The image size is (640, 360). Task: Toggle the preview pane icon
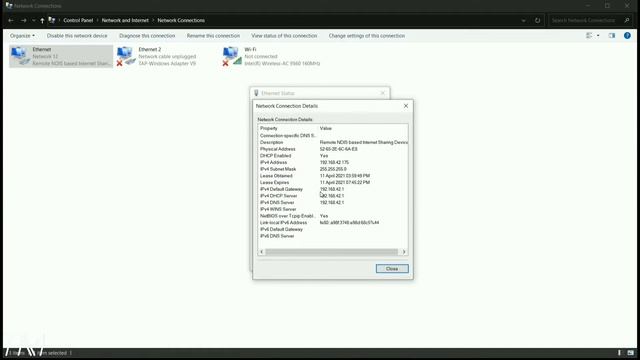[611, 36]
